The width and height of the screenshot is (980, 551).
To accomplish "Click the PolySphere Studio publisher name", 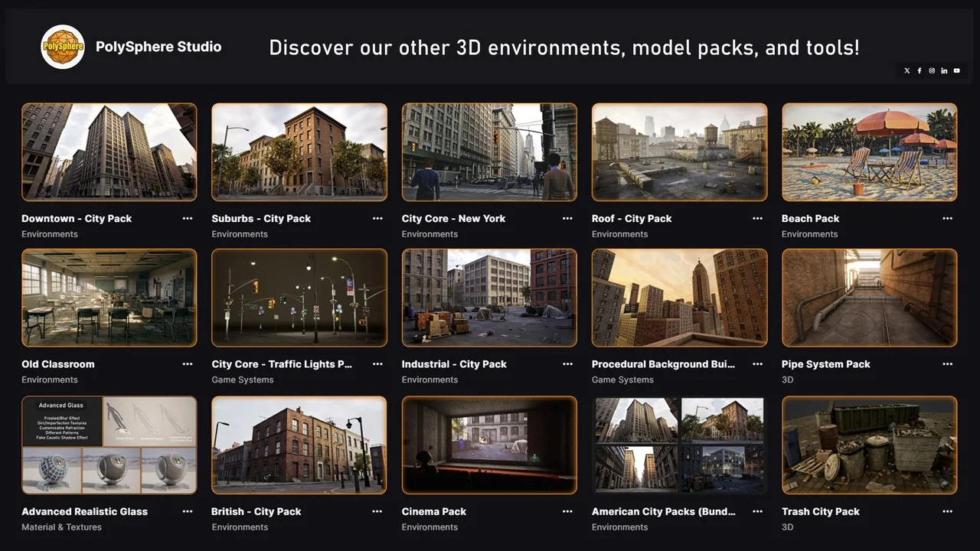I will (x=158, y=47).
